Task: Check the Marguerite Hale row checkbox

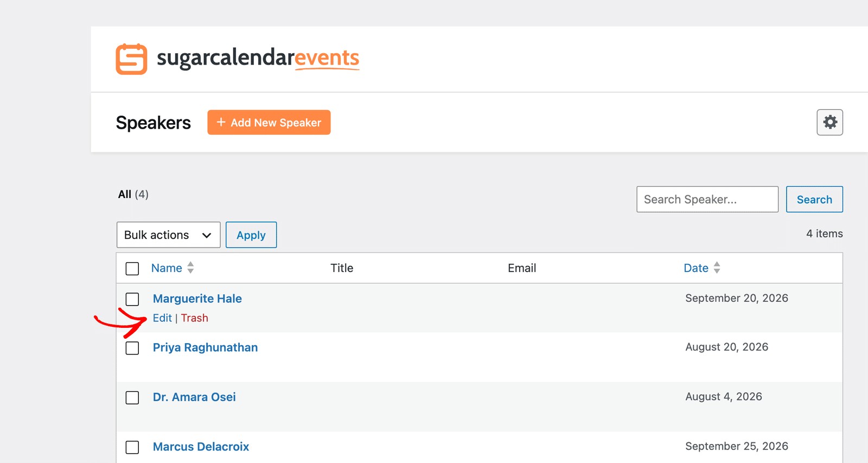Action: tap(132, 299)
